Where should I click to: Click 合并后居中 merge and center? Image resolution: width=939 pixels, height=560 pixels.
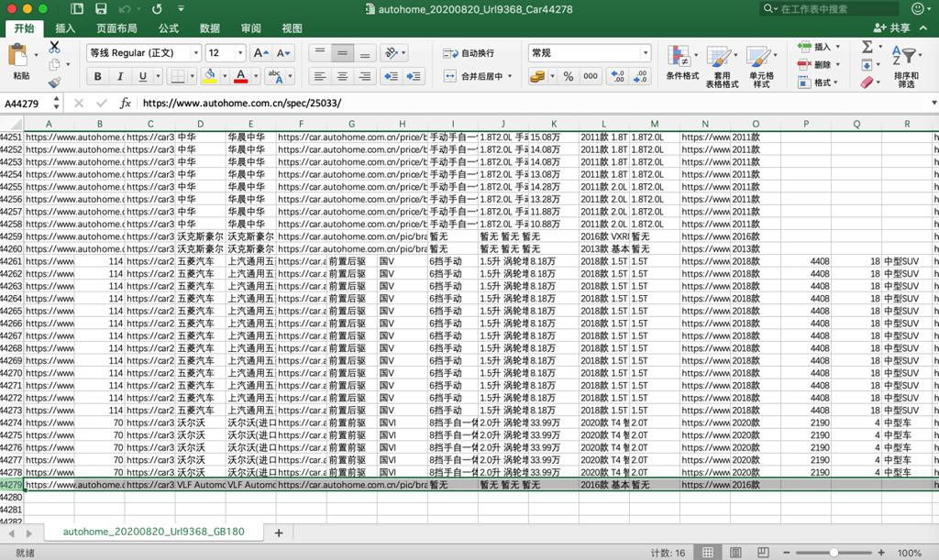476,76
